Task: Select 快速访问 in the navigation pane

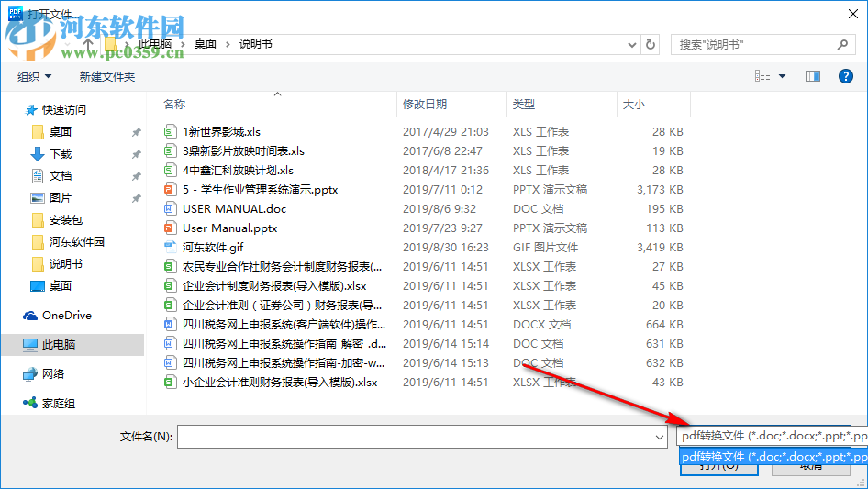Action: click(64, 110)
